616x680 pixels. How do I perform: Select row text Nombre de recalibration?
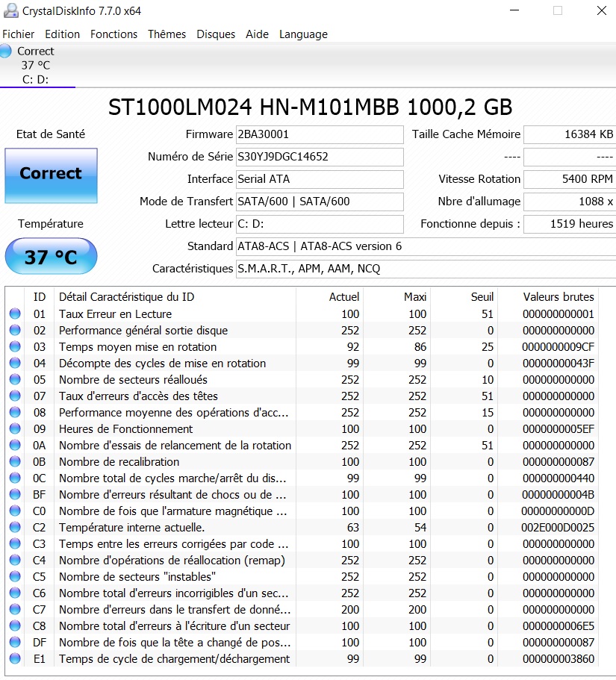(x=119, y=462)
